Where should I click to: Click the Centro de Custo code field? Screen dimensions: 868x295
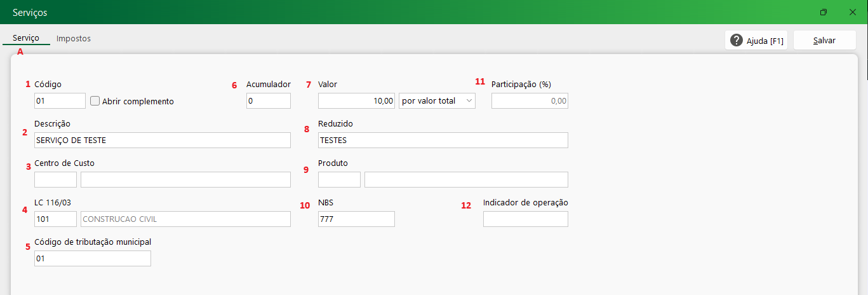55,179
